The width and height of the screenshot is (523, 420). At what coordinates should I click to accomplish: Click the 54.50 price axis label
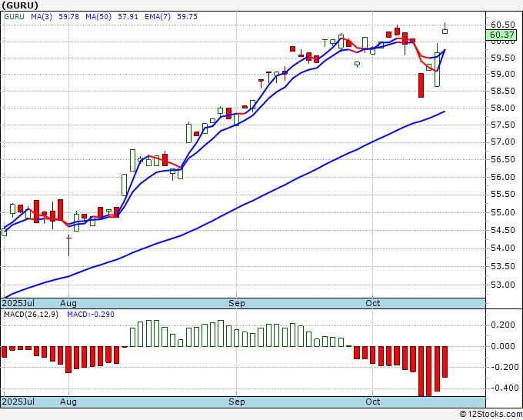coord(503,230)
